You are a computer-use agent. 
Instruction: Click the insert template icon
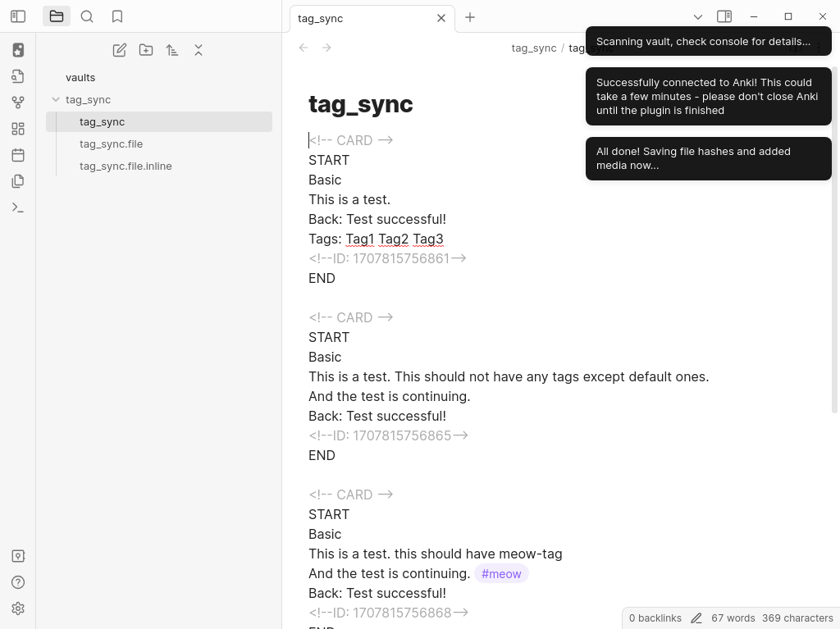18,181
